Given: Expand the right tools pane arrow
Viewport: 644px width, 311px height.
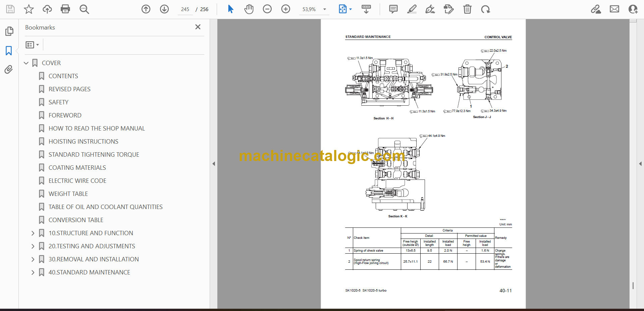Looking at the screenshot, I should [x=640, y=164].
